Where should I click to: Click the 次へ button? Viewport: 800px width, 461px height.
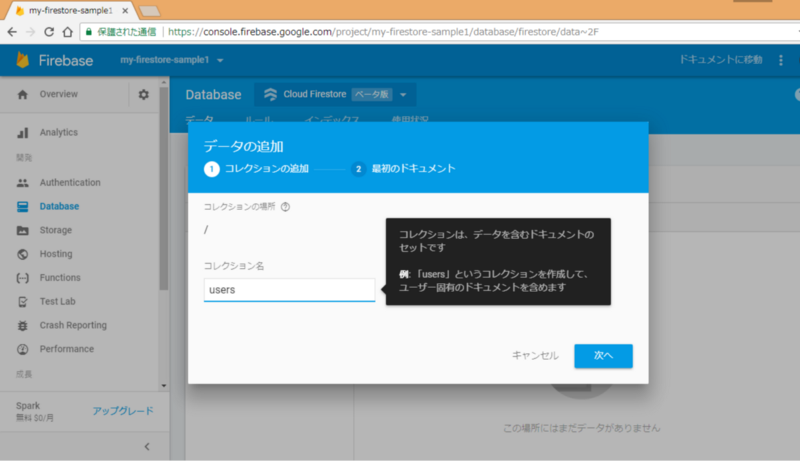[x=603, y=356]
